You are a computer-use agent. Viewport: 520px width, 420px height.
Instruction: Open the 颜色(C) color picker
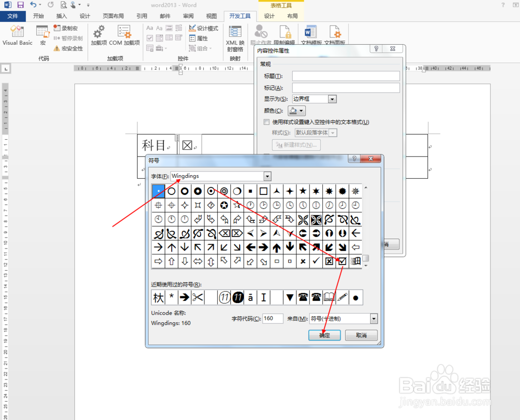[296, 110]
